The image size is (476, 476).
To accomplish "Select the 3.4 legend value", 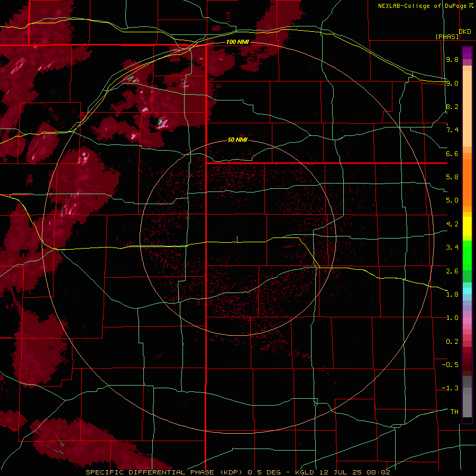I will pyautogui.click(x=452, y=248).
